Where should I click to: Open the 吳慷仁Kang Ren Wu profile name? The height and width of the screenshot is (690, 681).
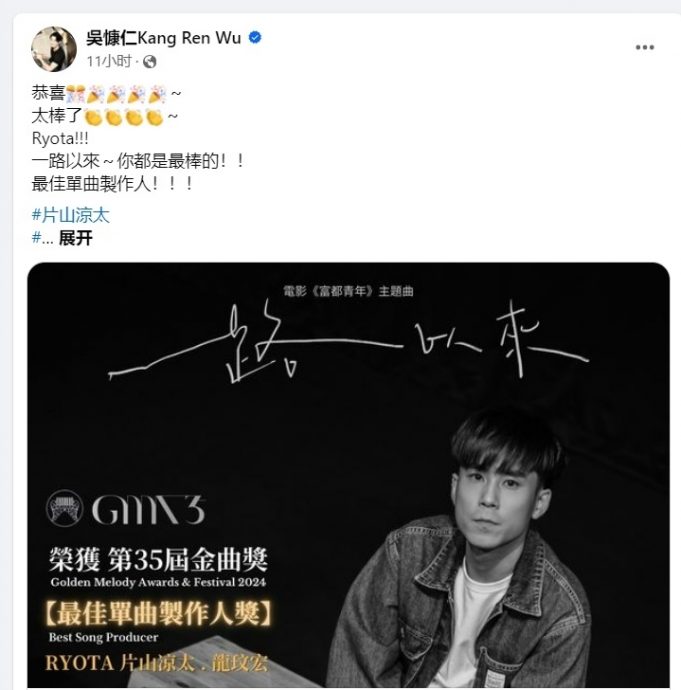tap(163, 38)
